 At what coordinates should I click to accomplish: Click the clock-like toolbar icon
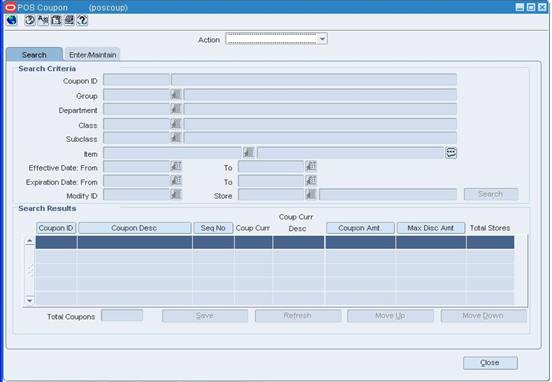30,20
